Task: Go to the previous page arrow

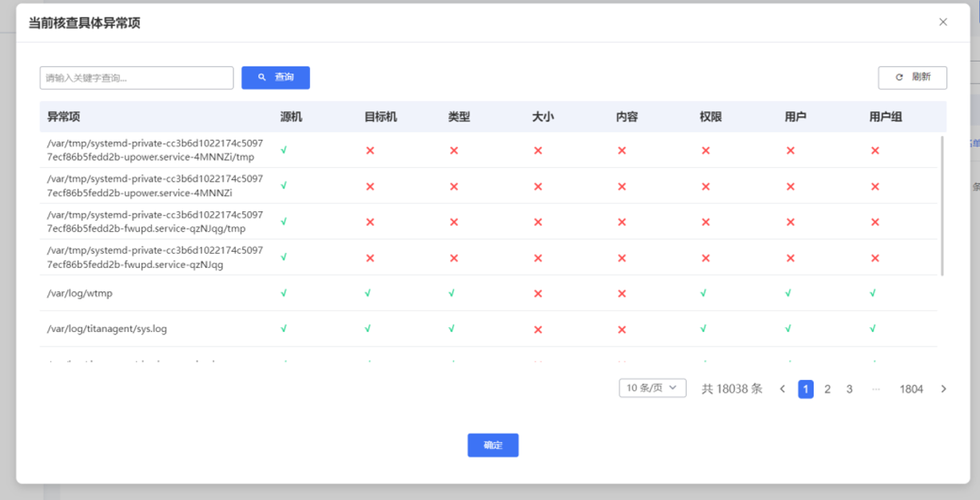Action: 783,389
